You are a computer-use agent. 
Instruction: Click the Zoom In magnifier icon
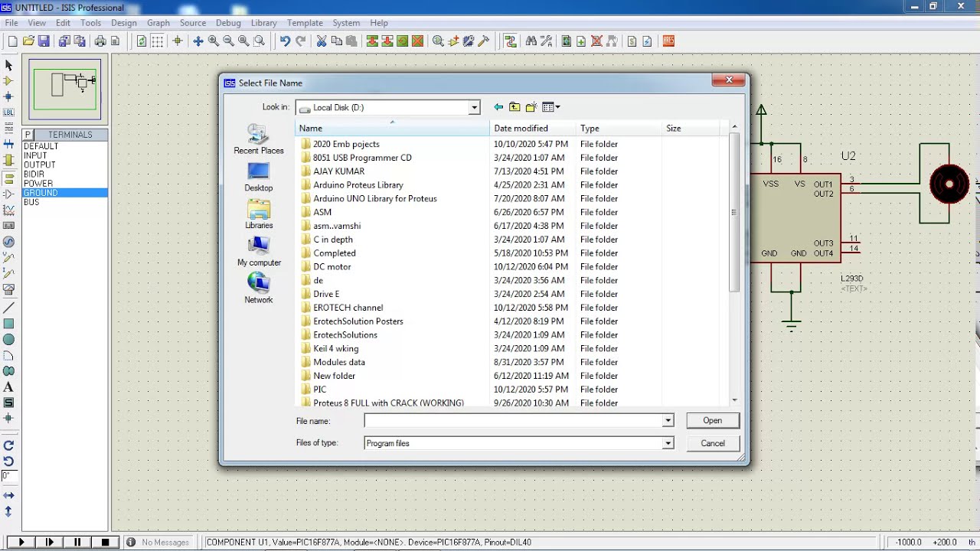click(x=214, y=41)
